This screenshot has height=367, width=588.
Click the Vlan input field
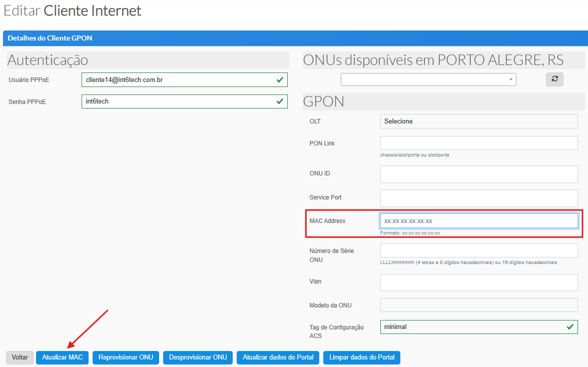click(x=479, y=282)
